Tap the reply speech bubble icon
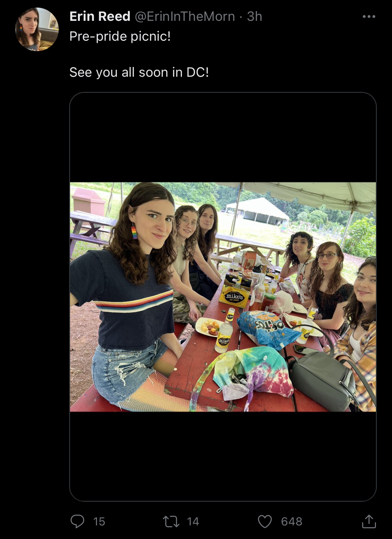 click(77, 521)
